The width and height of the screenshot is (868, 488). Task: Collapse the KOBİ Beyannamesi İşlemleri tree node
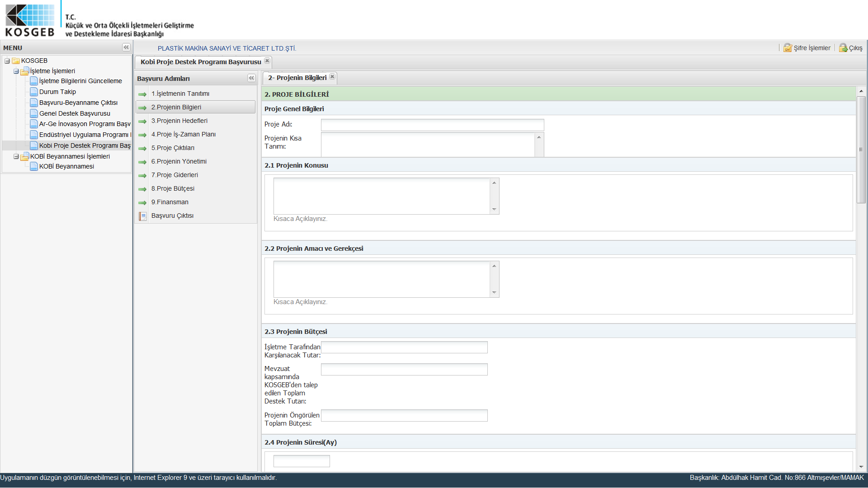16,157
